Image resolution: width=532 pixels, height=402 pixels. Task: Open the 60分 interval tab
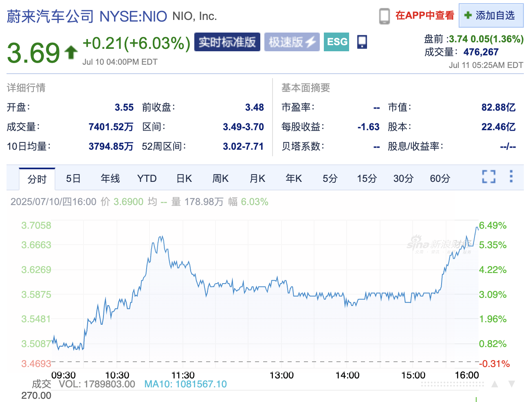pyautogui.click(x=440, y=179)
